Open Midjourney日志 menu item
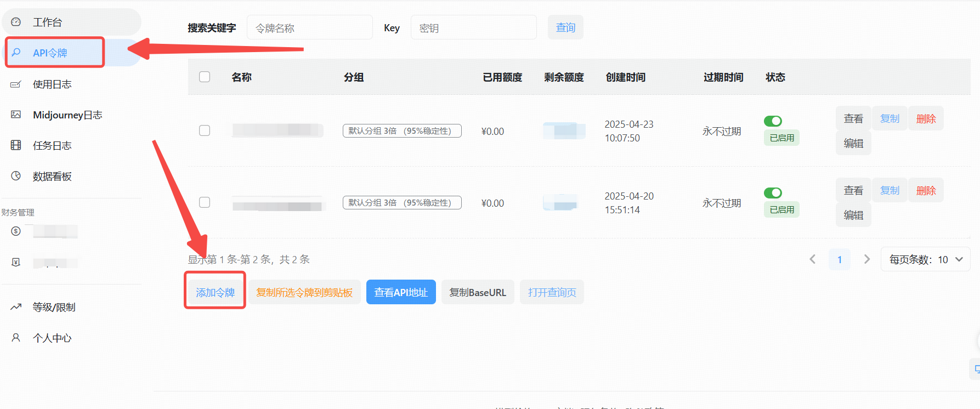 click(x=72, y=115)
